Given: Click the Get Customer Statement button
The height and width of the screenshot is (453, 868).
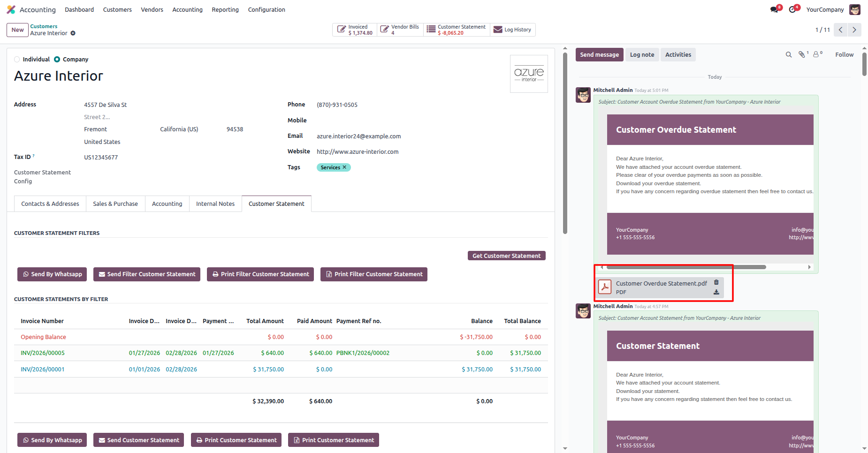Looking at the screenshot, I should point(506,256).
